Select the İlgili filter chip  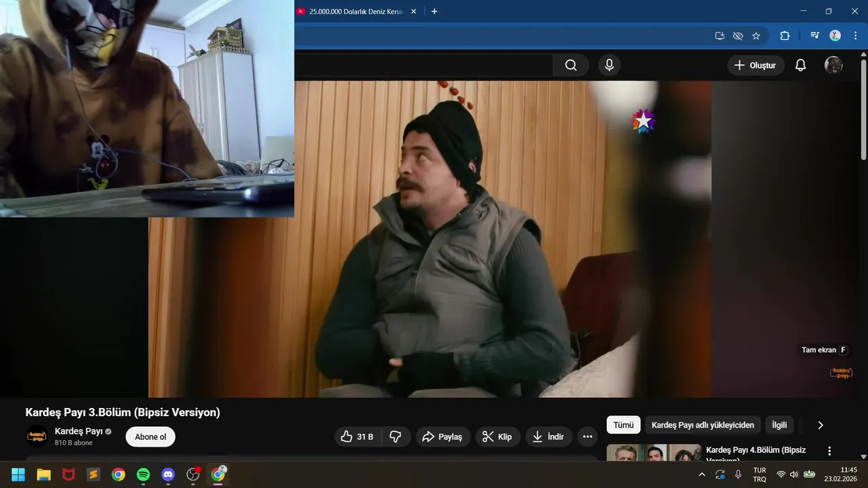tap(780, 425)
